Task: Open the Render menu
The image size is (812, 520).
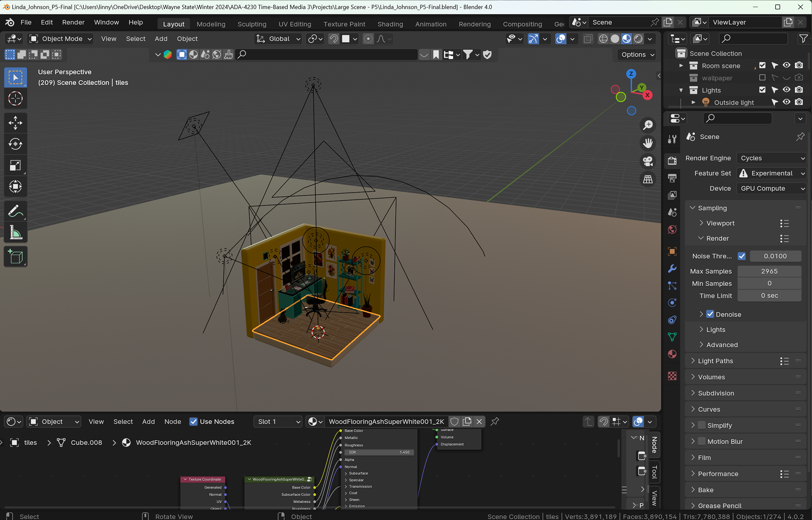Action: click(x=73, y=22)
